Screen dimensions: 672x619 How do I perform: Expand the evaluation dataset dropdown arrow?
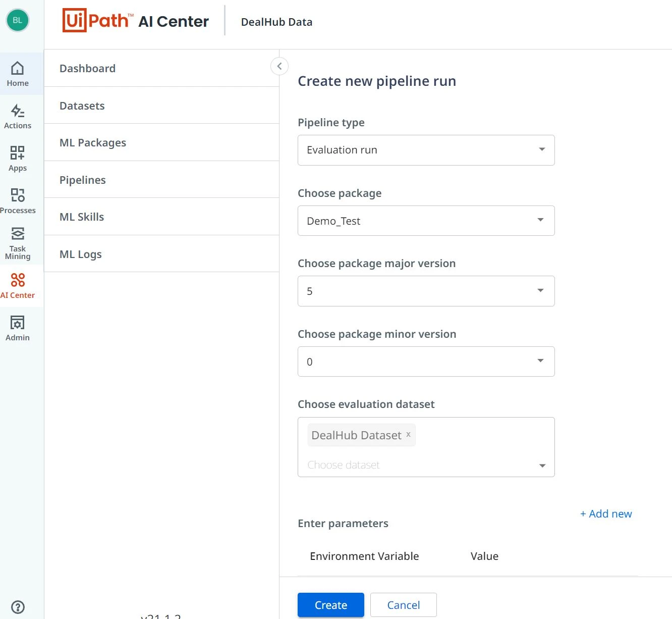tap(542, 466)
